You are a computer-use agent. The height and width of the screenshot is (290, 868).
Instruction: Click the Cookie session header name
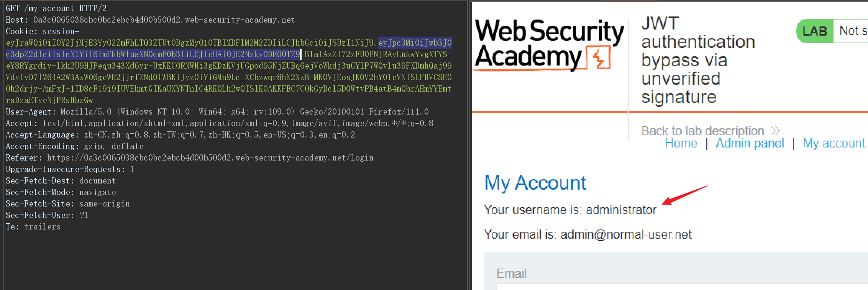pos(42,31)
